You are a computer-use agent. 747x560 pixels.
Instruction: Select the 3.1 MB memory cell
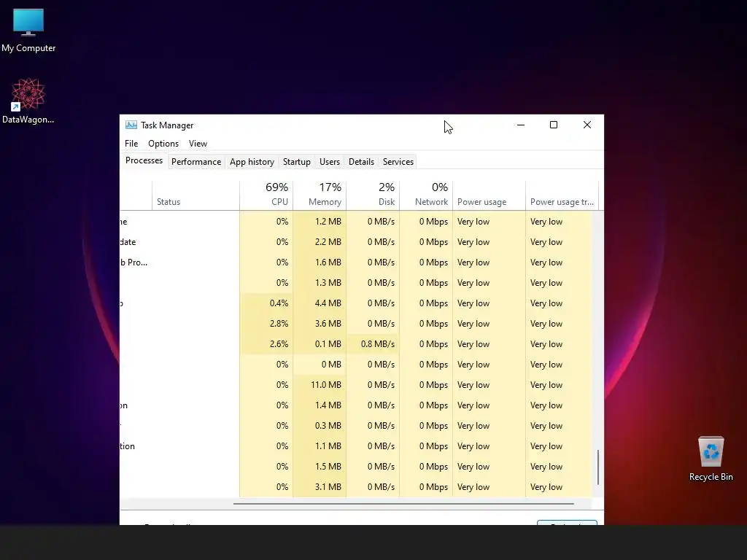coord(320,487)
